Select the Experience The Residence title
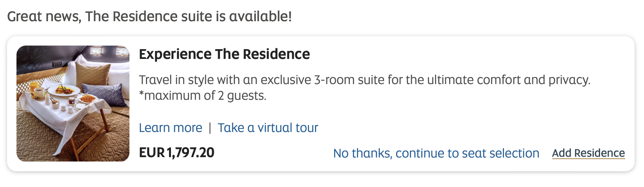The width and height of the screenshot is (644, 187). [224, 54]
